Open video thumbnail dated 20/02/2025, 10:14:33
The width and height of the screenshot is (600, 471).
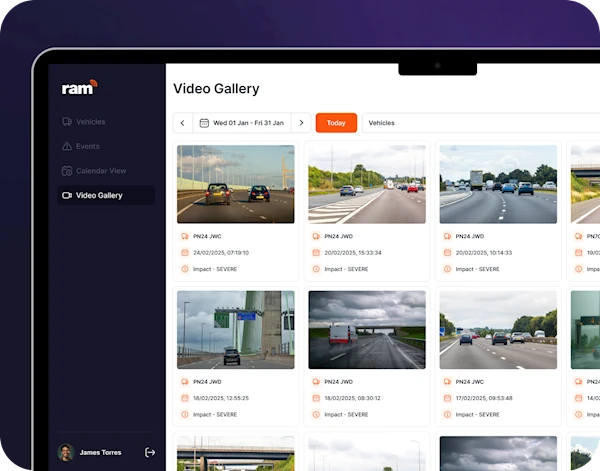498,184
